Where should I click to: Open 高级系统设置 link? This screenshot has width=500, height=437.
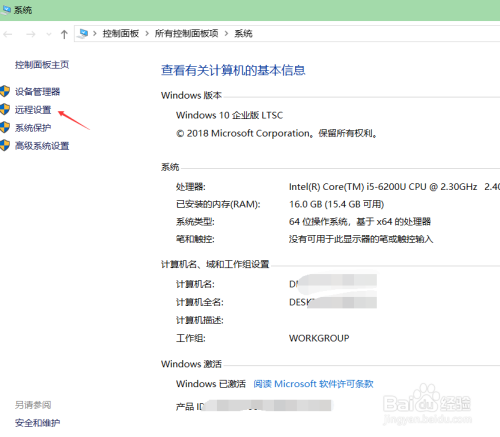[x=42, y=146]
